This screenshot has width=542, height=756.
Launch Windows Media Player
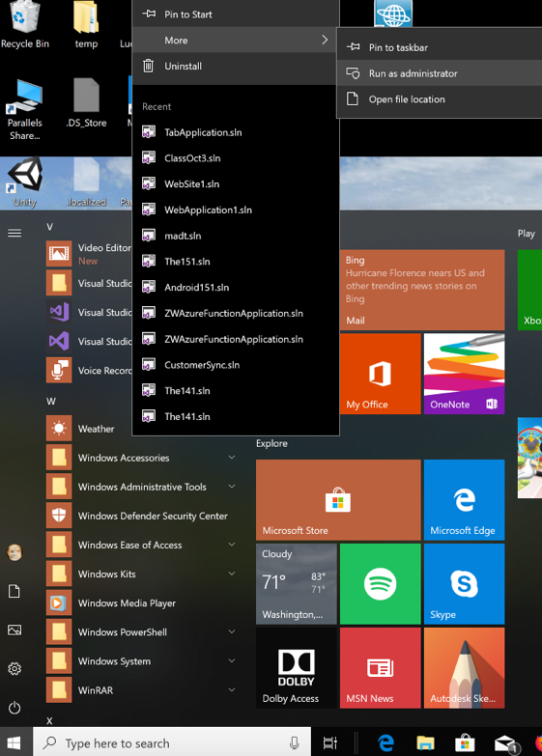coord(140,603)
